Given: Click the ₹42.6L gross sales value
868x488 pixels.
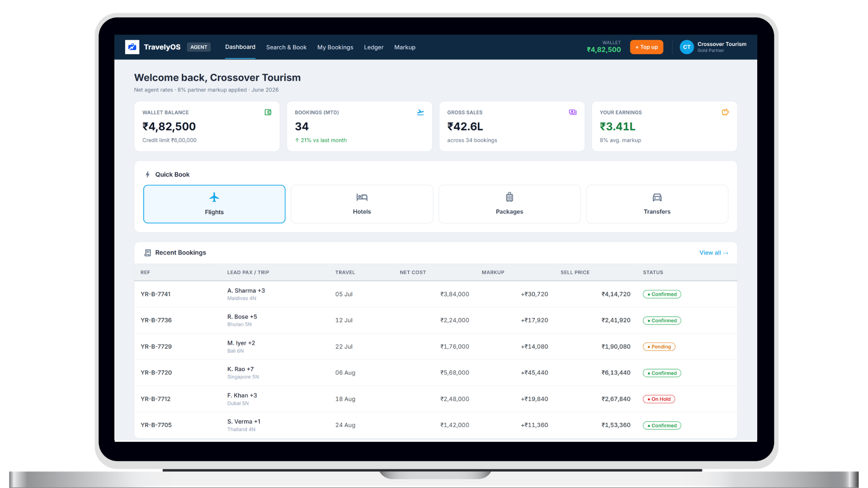Looking at the screenshot, I should pos(465,127).
